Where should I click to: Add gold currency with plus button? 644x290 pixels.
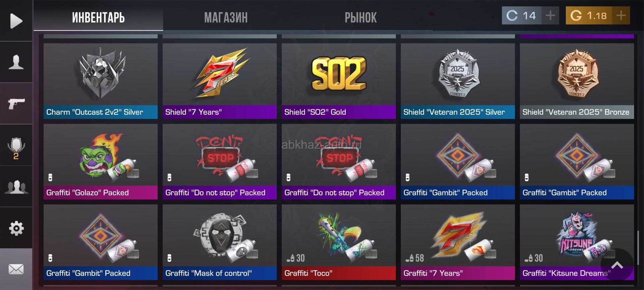(x=621, y=15)
